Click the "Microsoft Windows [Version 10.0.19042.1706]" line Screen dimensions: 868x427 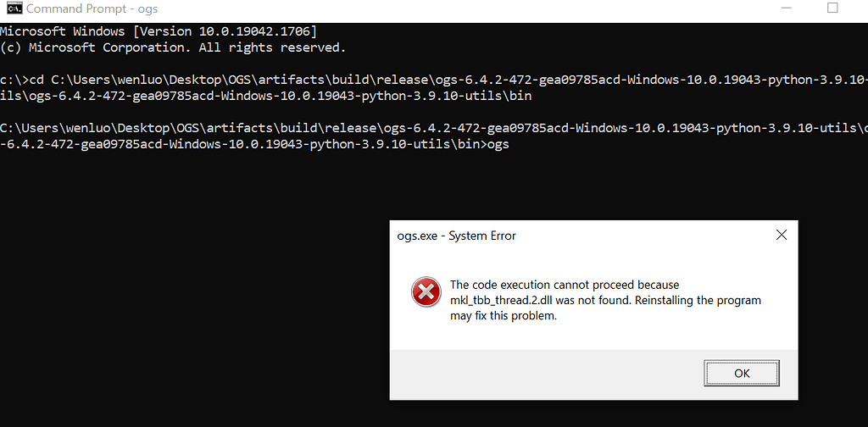click(x=159, y=31)
